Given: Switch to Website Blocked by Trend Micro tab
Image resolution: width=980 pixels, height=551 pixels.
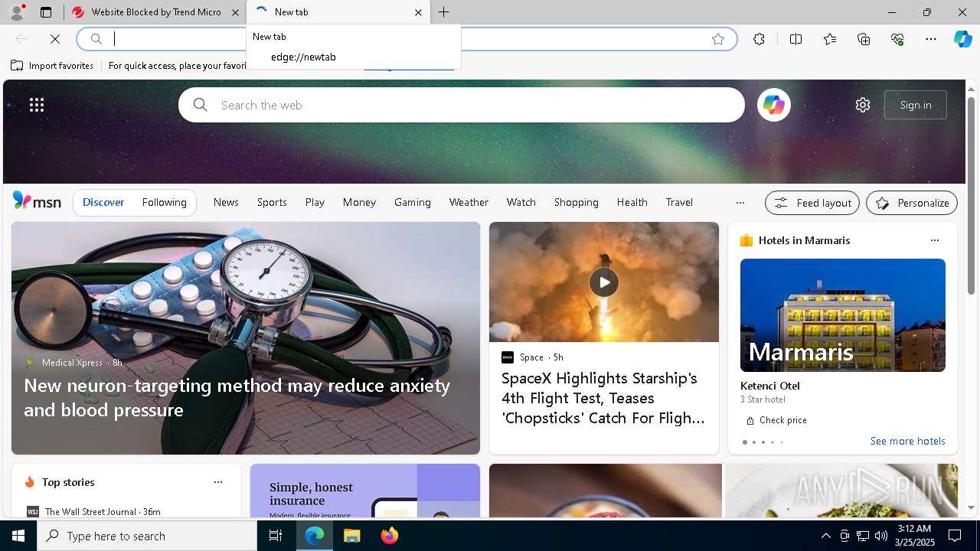Looking at the screenshot, I should (x=155, y=12).
